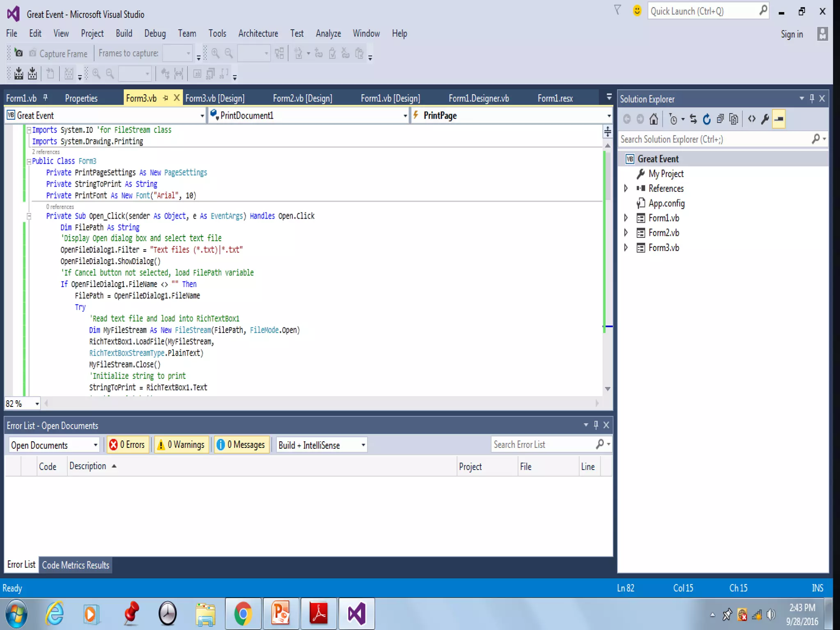Open the Code Metrics Results tab
This screenshot has width=840, height=630.
pyautogui.click(x=75, y=565)
